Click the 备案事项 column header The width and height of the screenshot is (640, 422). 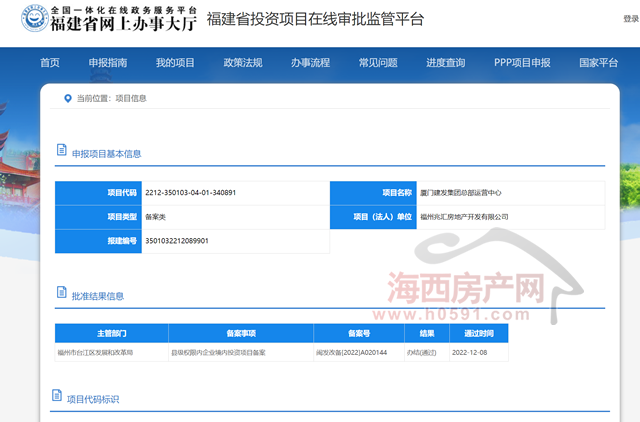coord(241,333)
